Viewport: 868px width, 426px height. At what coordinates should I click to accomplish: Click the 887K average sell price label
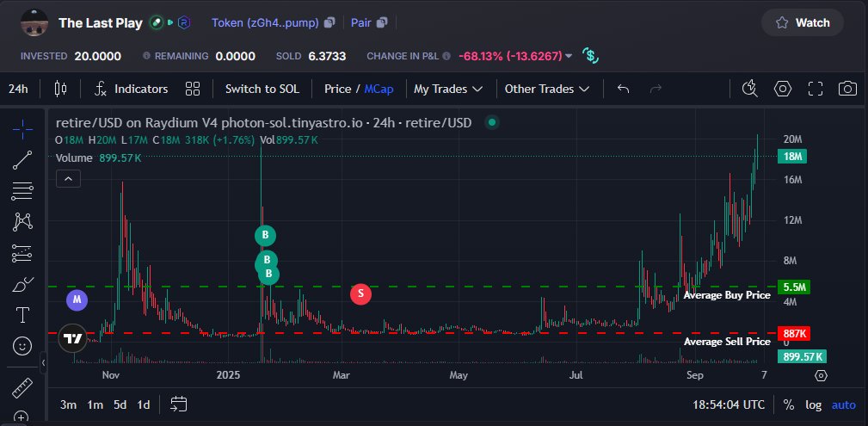click(x=793, y=334)
